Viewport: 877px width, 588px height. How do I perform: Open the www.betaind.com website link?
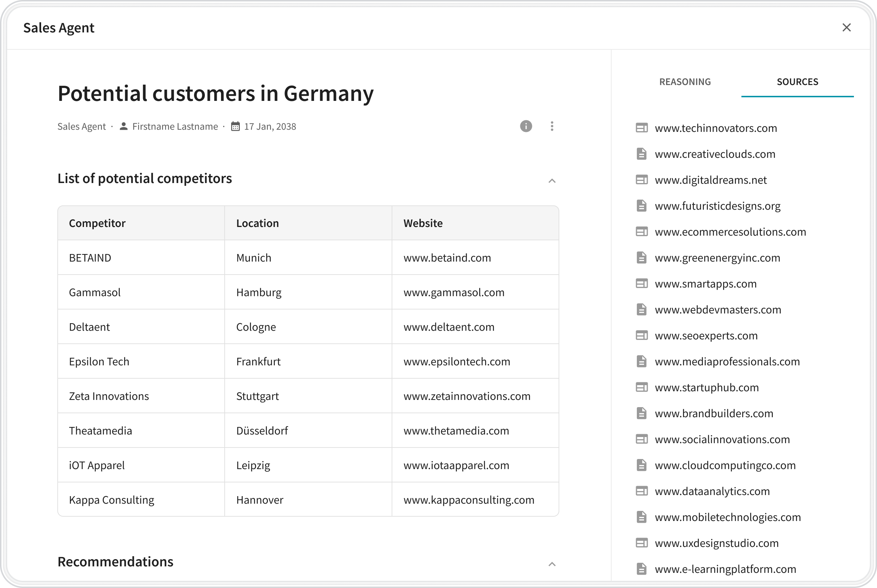(447, 258)
